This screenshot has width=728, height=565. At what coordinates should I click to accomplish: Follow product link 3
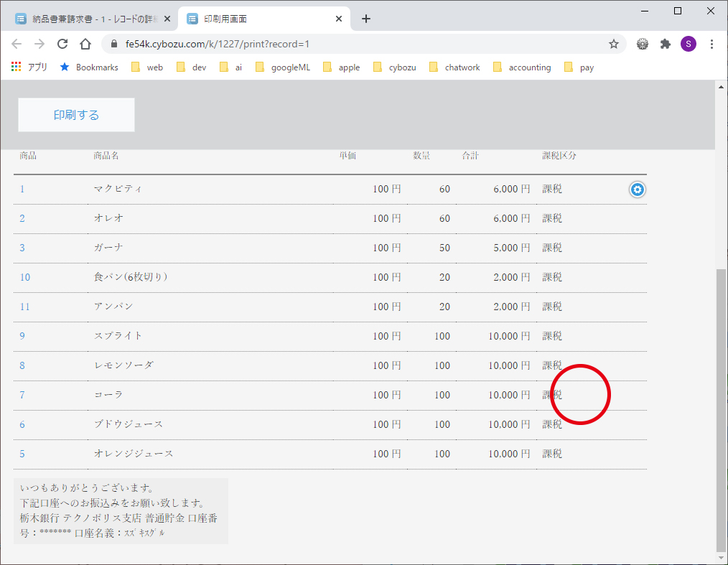(x=22, y=248)
